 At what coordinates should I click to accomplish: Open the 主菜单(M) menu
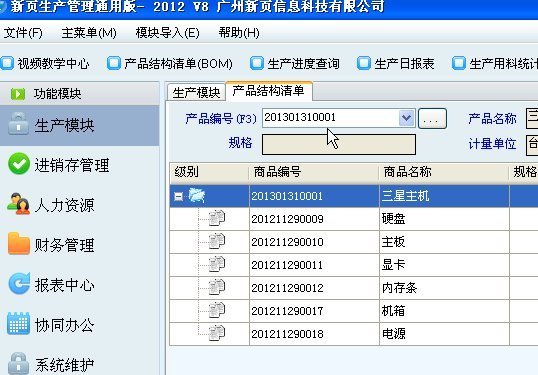[89, 33]
